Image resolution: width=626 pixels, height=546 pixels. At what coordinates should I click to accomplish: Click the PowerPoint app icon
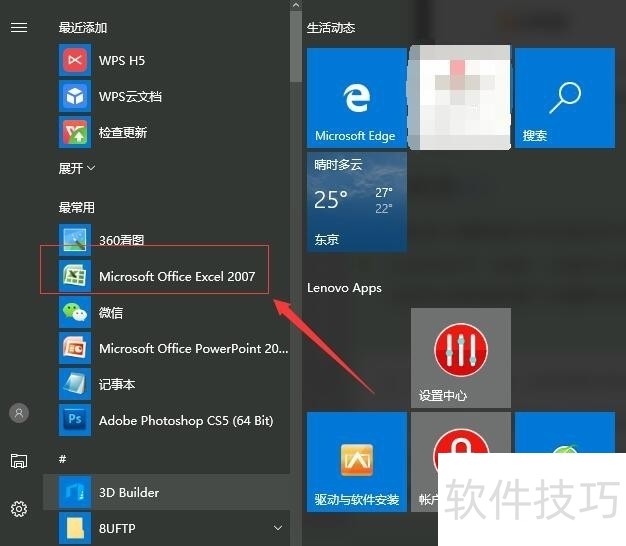(x=75, y=348)
